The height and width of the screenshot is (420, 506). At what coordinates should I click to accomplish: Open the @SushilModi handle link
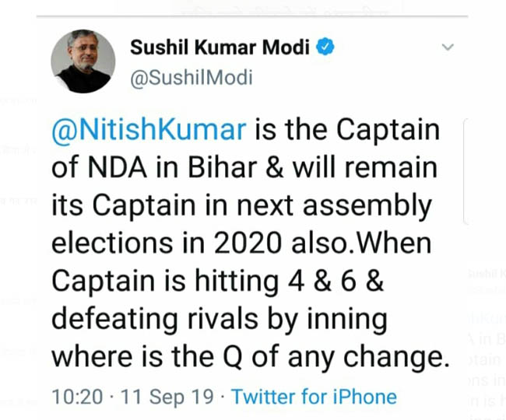[192, 78]
